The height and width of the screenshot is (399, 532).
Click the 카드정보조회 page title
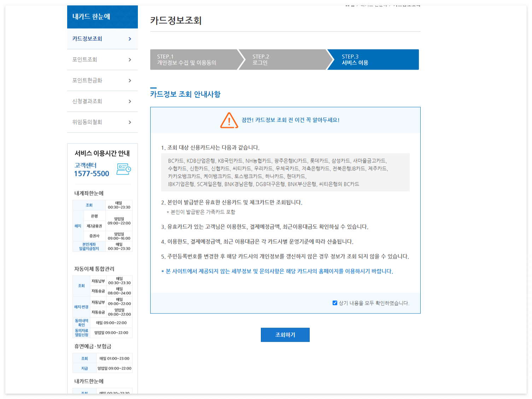pyautogui.click(x=176, y=20)
